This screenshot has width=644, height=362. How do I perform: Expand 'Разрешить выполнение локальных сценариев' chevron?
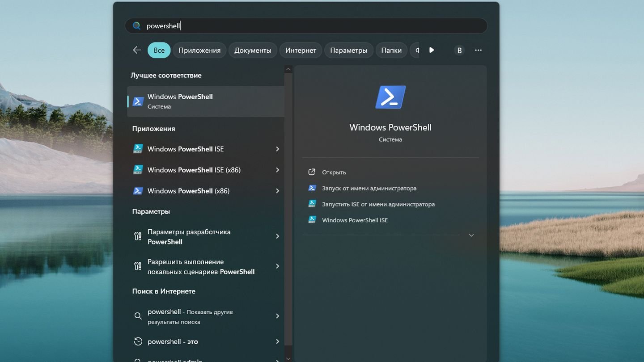(x=277, y=266)
